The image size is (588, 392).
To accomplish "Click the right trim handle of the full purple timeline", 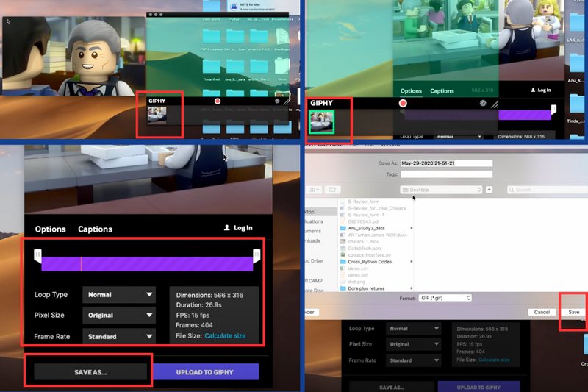I will [257, 256].
